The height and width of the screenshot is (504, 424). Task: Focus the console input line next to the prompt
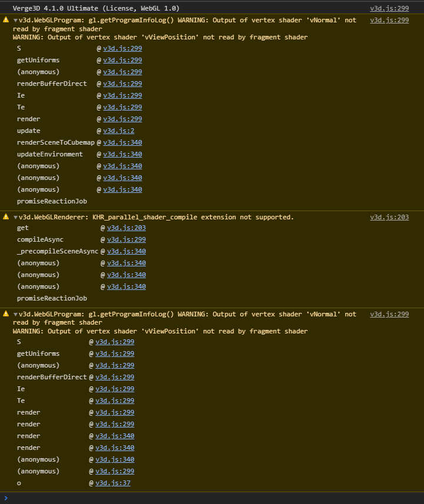pyautogui.click(x=215, y=498)
